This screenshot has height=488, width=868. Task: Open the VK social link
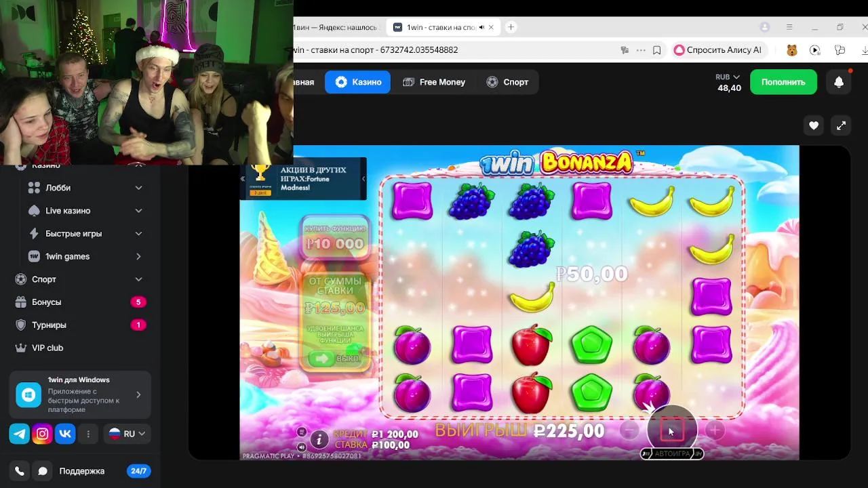(65, 434)
